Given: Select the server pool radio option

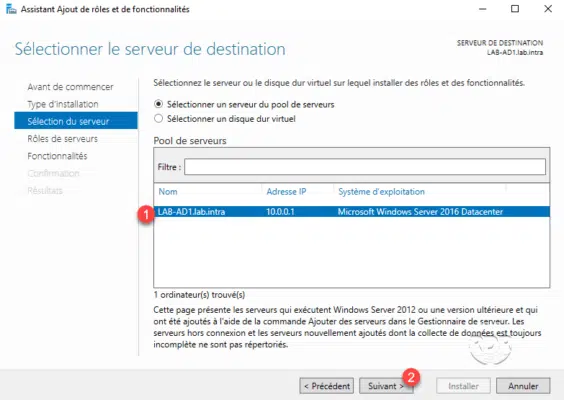Looking at the screenshot, I should tap(158, 104).
